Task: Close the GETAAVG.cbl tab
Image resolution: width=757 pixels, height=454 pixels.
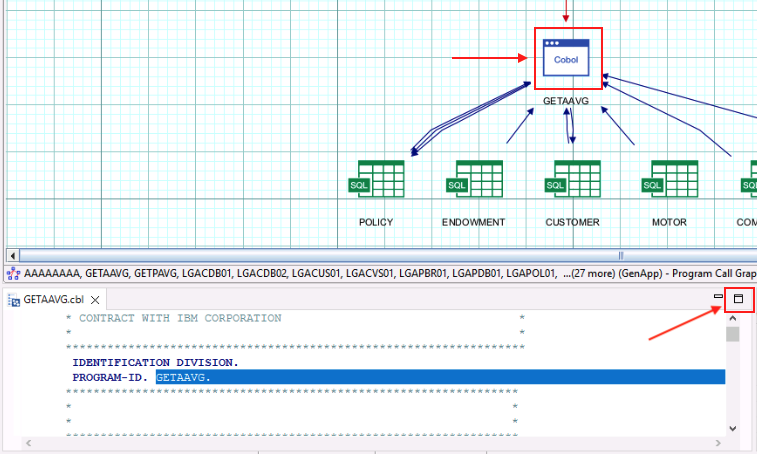Action: 95,300
